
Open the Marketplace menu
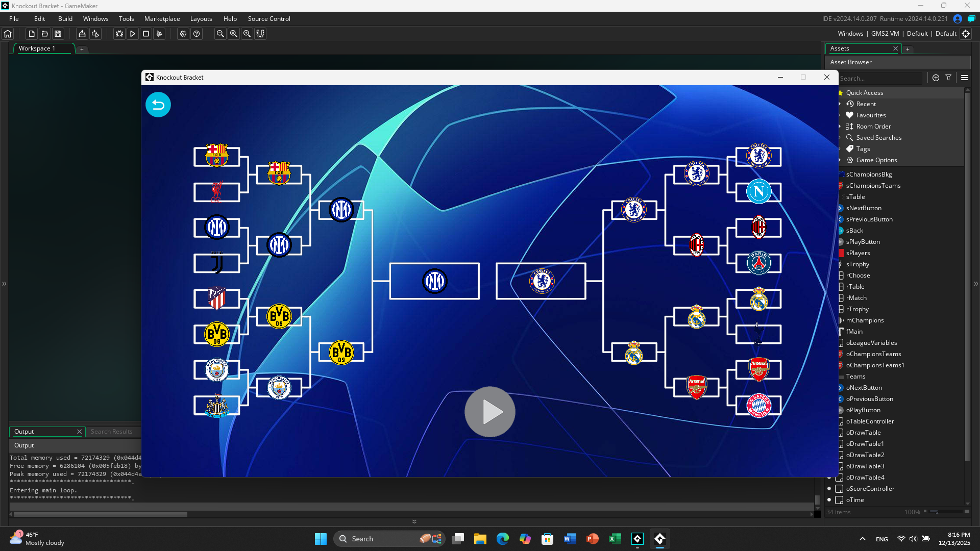click(x=162, y=19)
